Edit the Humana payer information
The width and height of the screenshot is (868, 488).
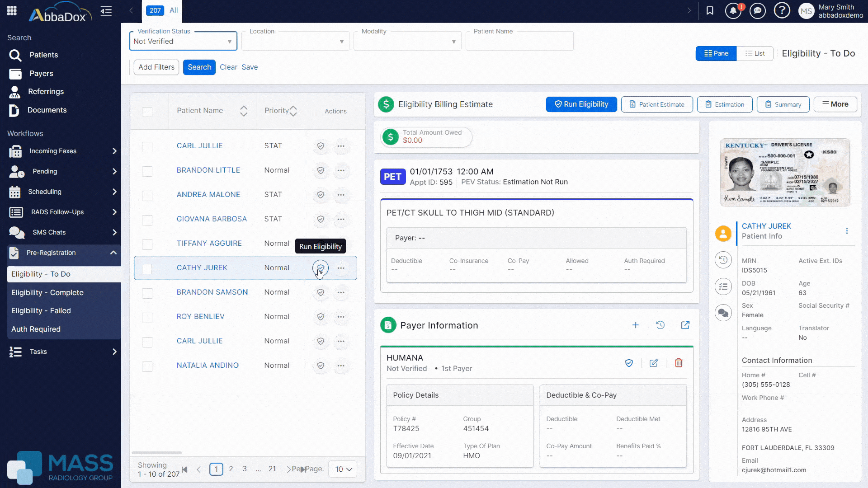pyautogui.click(x=653, y=363)
